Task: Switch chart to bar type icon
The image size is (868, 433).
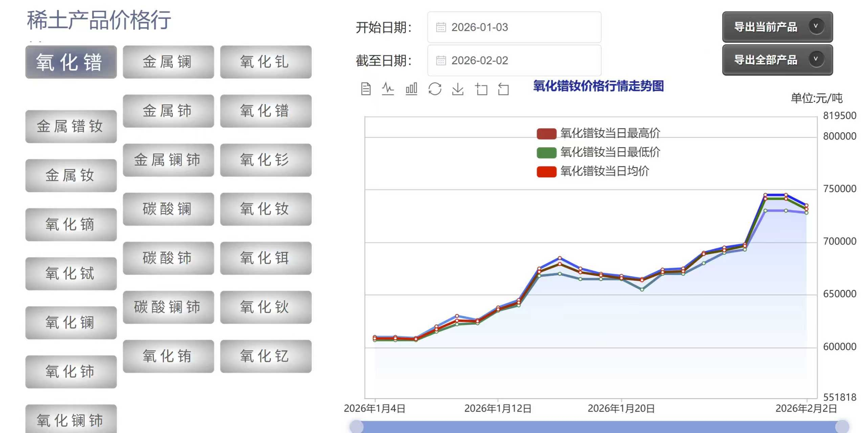Action: (x=411, y=89)
